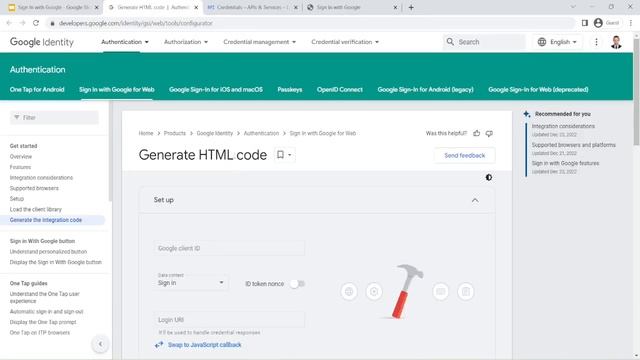Open Load the client library sidebar link
The image size is (640, 360).
36,209
